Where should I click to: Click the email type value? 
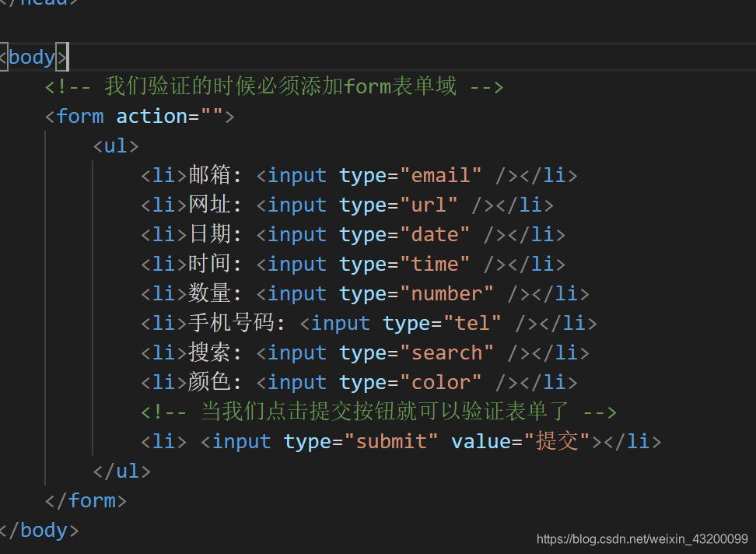pyautogui.click(x=440, y=176)
